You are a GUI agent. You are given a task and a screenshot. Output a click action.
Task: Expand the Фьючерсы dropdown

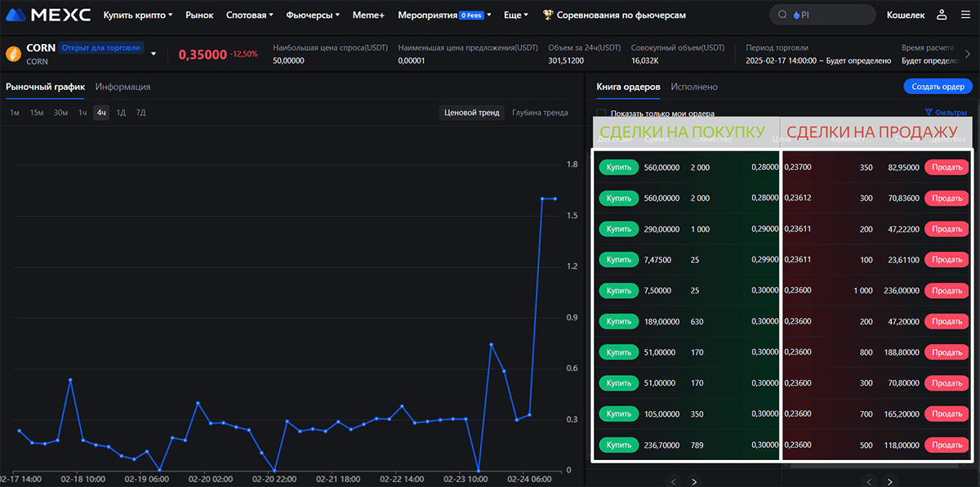coord(314,15)
